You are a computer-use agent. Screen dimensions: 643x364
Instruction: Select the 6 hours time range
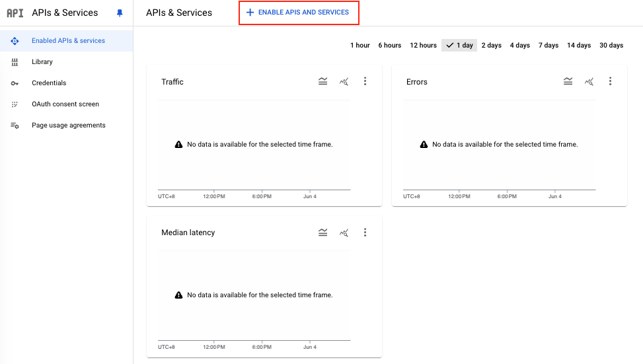390,45
